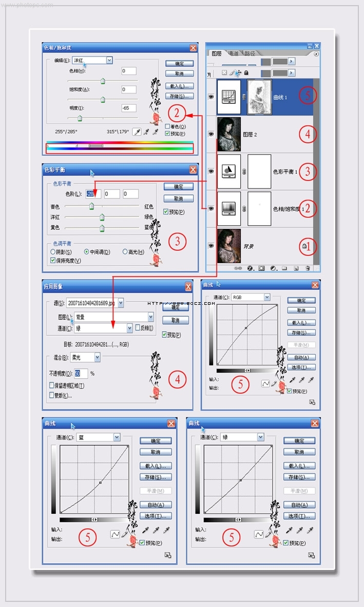Screen dimensions: 364x607
Task: Click the Hue/Saturation 1 adjustment icon
Action: click(228, 208)
